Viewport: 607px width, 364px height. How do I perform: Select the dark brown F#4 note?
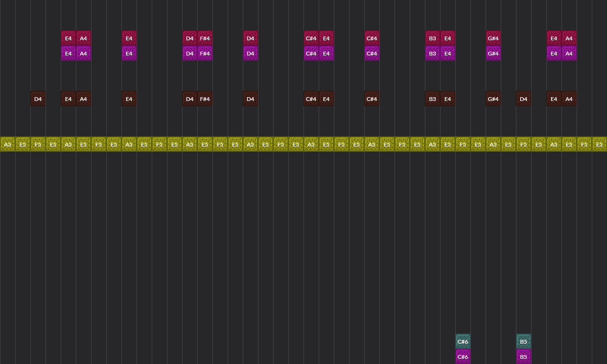click(205, 99)
